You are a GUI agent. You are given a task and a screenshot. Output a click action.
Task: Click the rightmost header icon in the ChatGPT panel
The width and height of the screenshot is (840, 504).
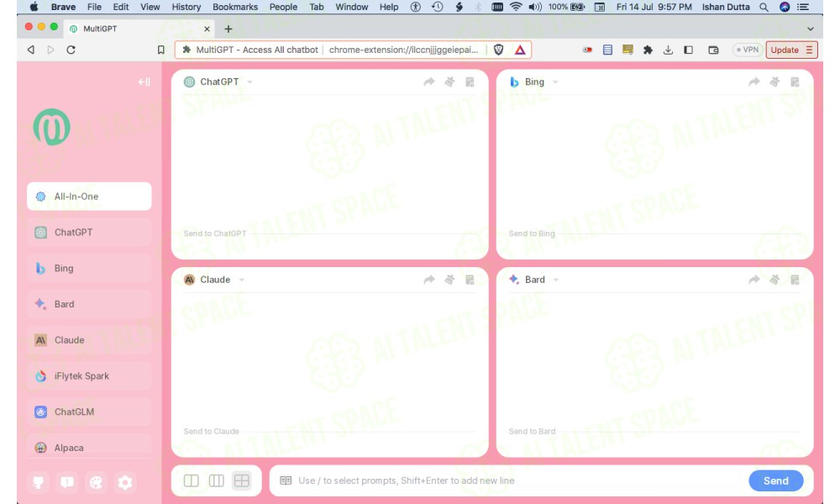(x=470, y=82)
